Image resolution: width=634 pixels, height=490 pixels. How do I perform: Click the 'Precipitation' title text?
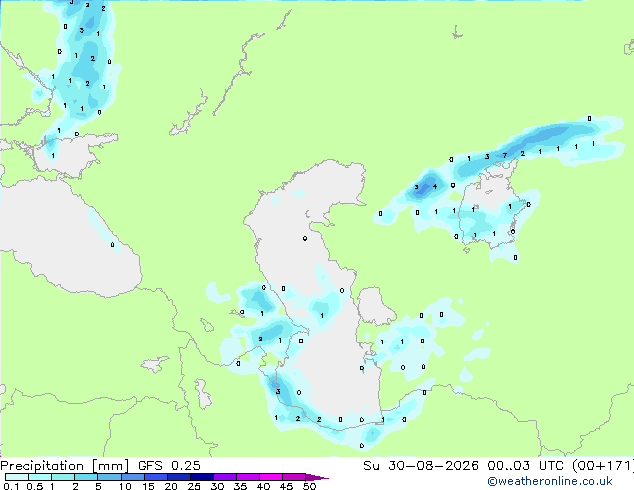click(x=42, y=466)
